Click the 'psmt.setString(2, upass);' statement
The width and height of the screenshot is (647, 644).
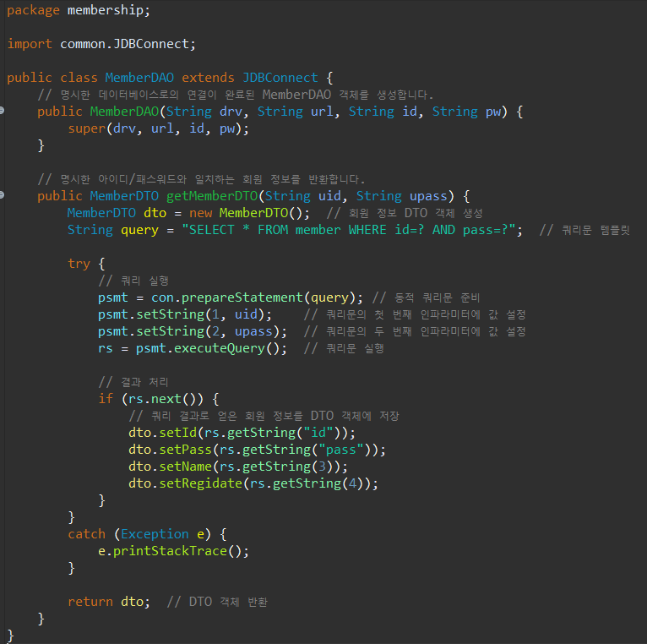pyautogui.click(x=193, y=331)
